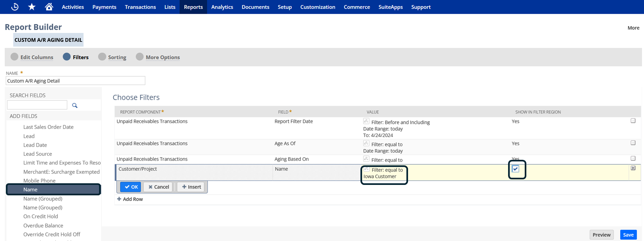Click the OK button

pos(131,187)
